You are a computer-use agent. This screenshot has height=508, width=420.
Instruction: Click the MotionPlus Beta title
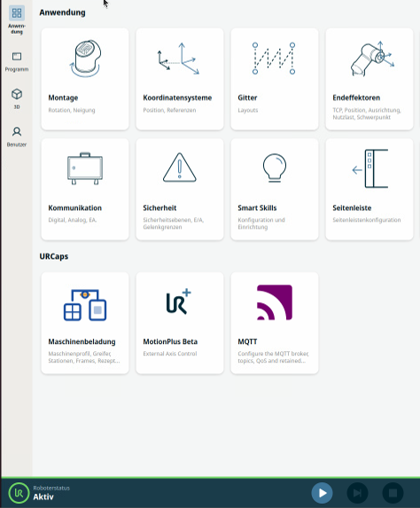tap(170, 342)
